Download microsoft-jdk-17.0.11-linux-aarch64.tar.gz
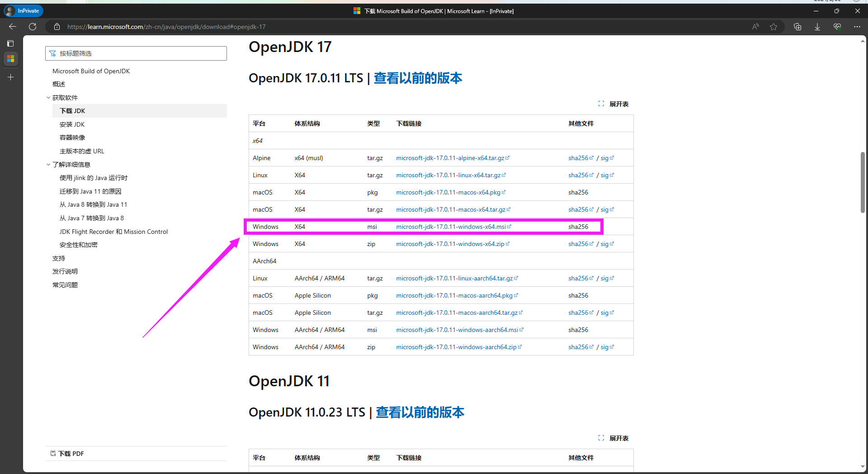Screen dimensions: 868x474 click(x=457, y=278)
